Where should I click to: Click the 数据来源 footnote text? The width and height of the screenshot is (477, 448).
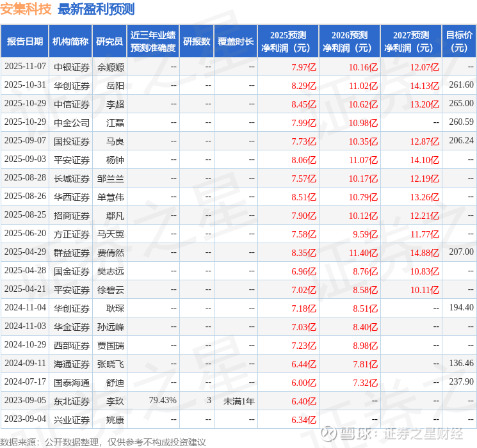(x=103, y=442)
